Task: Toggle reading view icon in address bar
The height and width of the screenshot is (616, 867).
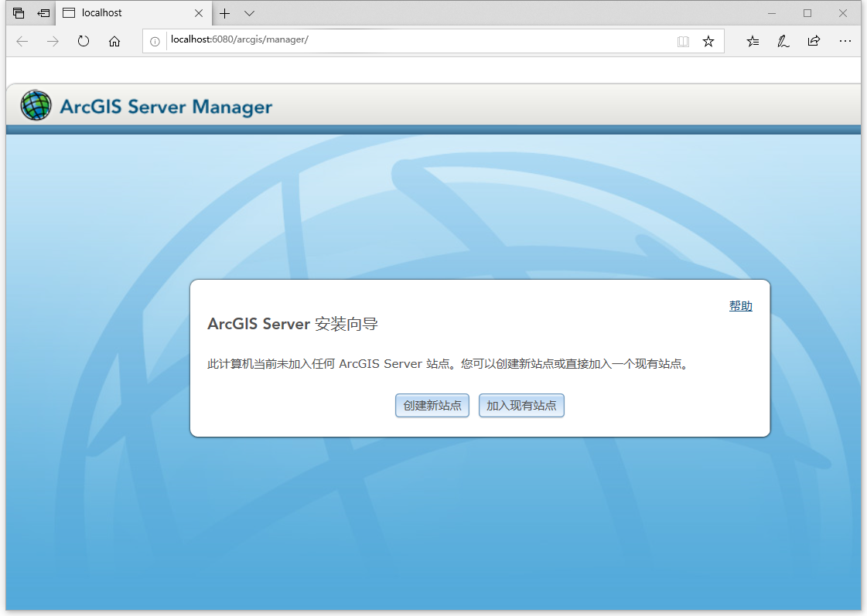Action: pos(684,42)
